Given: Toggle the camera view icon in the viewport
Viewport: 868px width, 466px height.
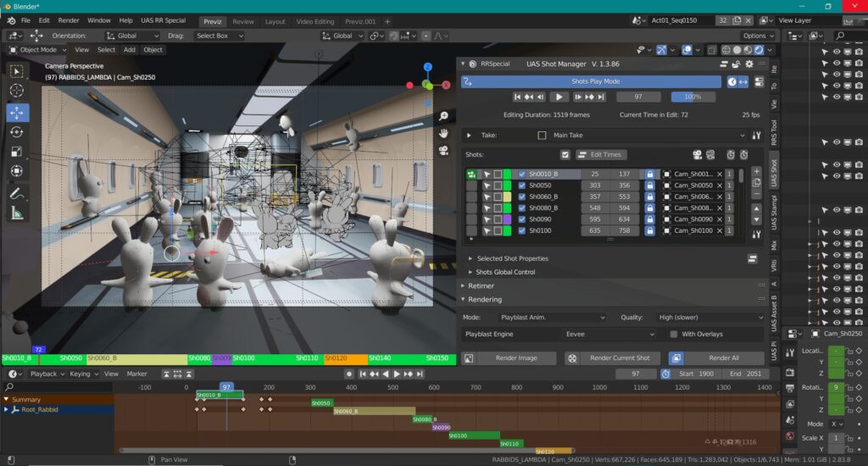Looking at the screenshot, I should 443,151.
